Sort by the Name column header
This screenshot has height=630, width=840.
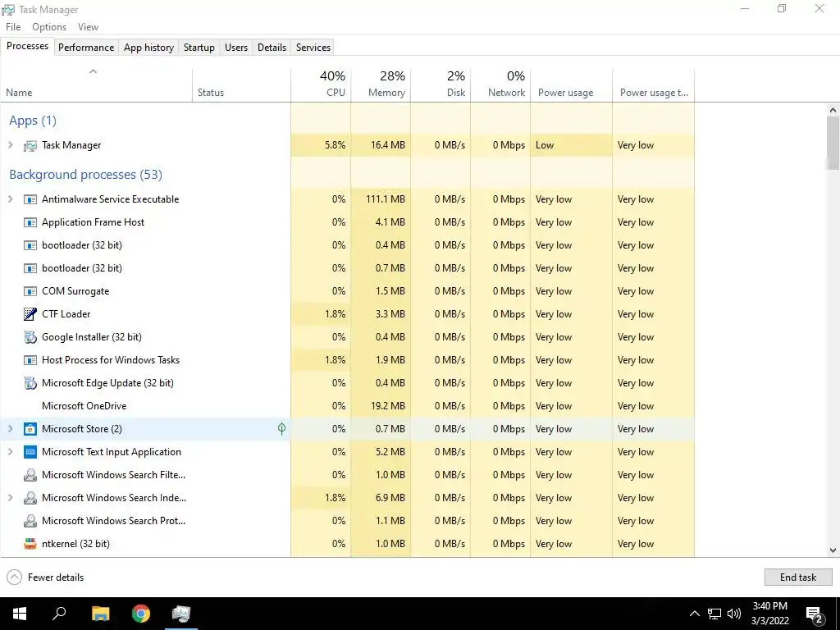click(x=97, y=85)
